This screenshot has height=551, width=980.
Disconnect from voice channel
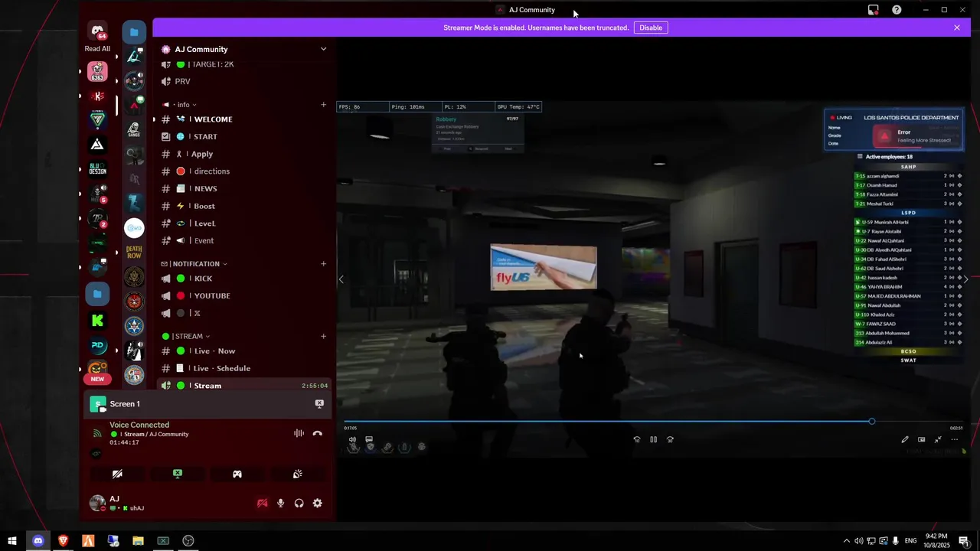click(x=318, y=433)
